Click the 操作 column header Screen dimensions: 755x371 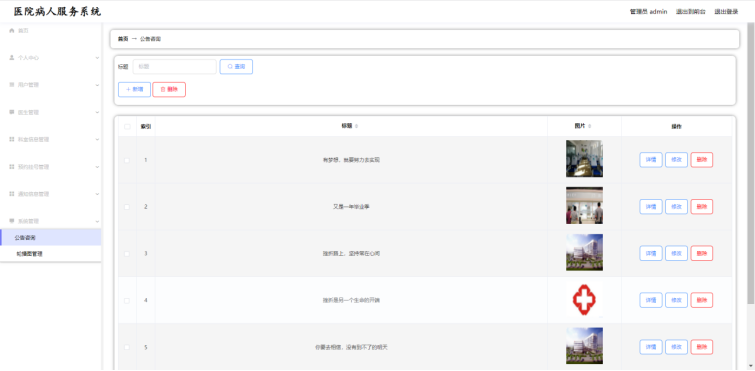(677, 127)
